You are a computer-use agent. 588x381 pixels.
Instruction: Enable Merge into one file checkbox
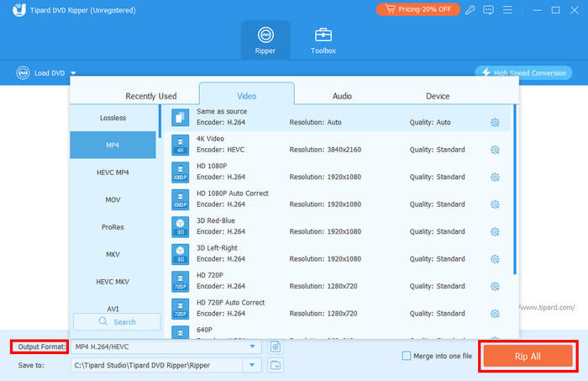406,356
